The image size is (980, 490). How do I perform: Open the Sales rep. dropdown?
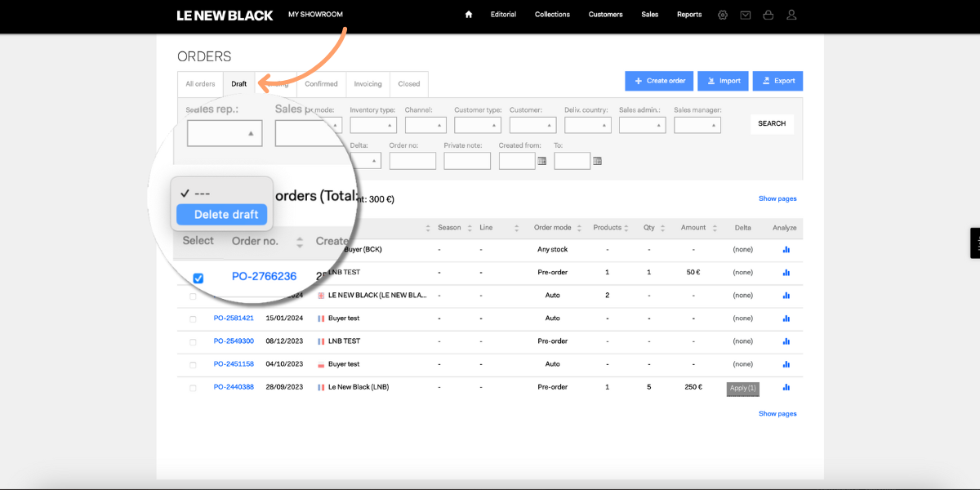(x=225, y=133)
